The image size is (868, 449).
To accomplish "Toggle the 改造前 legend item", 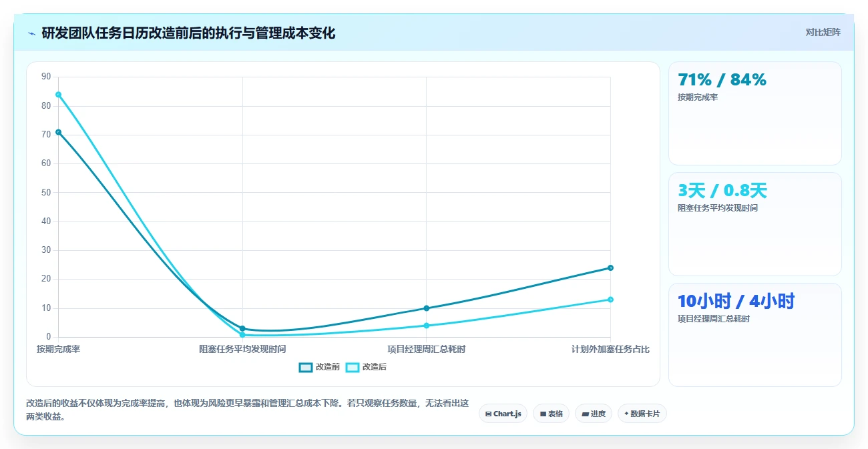I will click(320, 367).
